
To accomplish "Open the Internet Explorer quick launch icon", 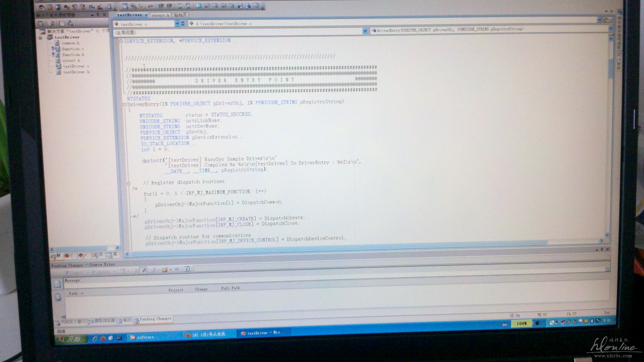I will [x=95, y=339].
